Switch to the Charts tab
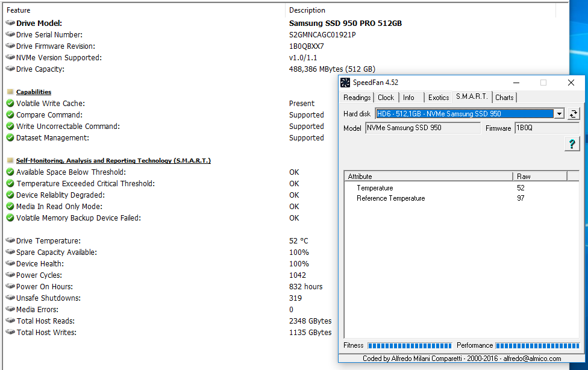The image size is (588, 370). pos(504,98)
